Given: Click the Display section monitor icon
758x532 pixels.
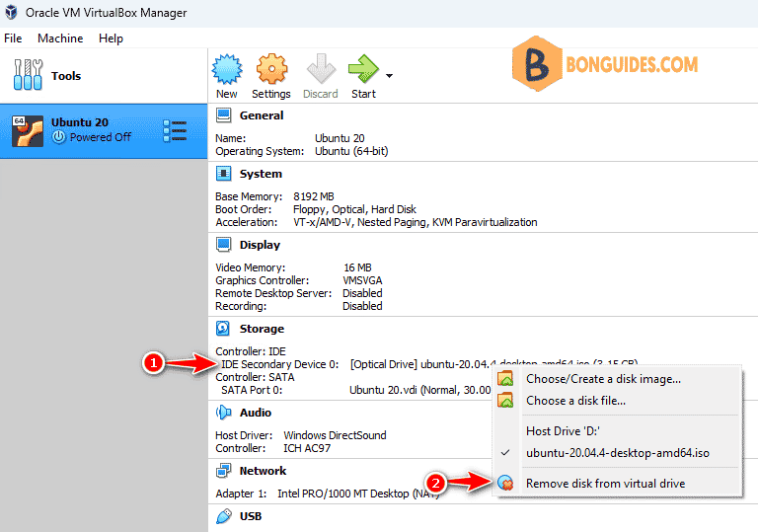Looking at the screenshot, I should point(223,245).
